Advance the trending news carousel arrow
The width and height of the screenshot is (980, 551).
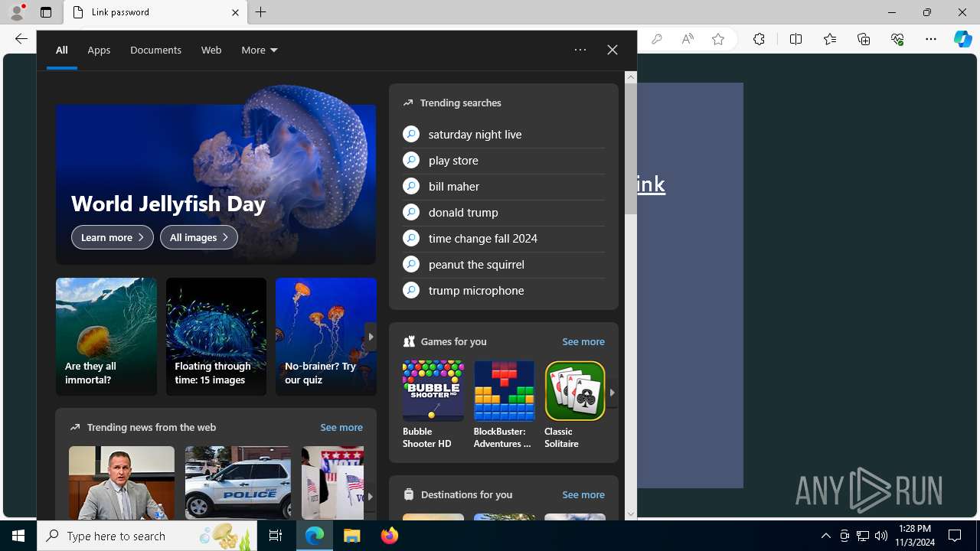tap(370, 496)
